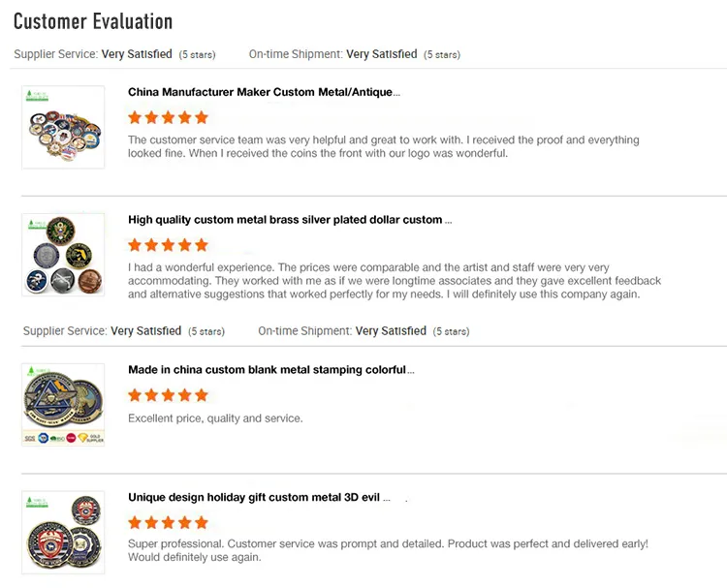Click the second Supplier Service Very Satisfied label
This screenshot has height=588, width=727.
pyautogui.click(x=145, y=331)
